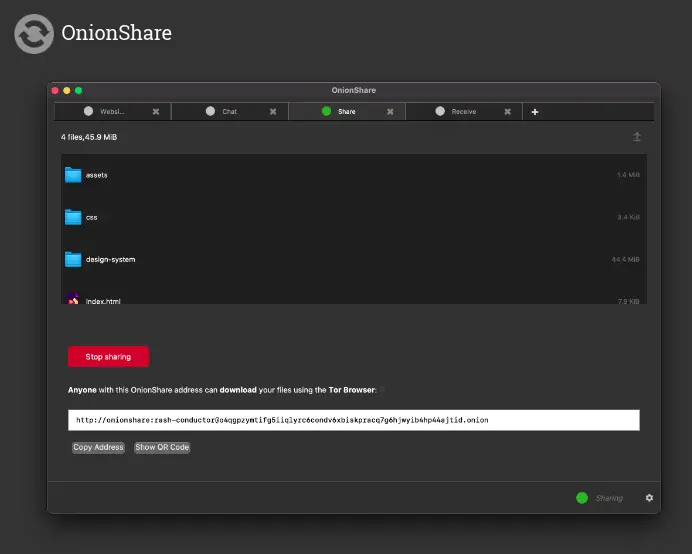692x554 pixels.
Task: Click the green status dot on Share tab
Action: tap(327, 111)
